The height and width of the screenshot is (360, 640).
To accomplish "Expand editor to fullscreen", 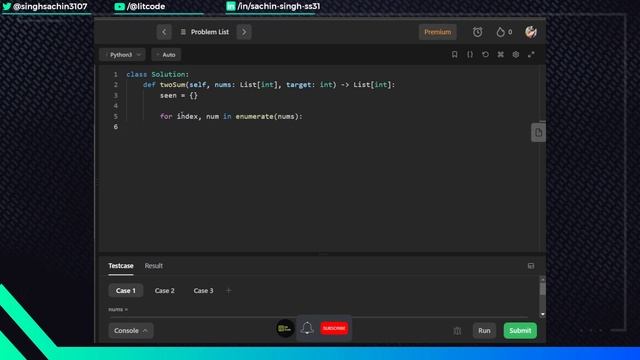I will (x=531, y=54).
